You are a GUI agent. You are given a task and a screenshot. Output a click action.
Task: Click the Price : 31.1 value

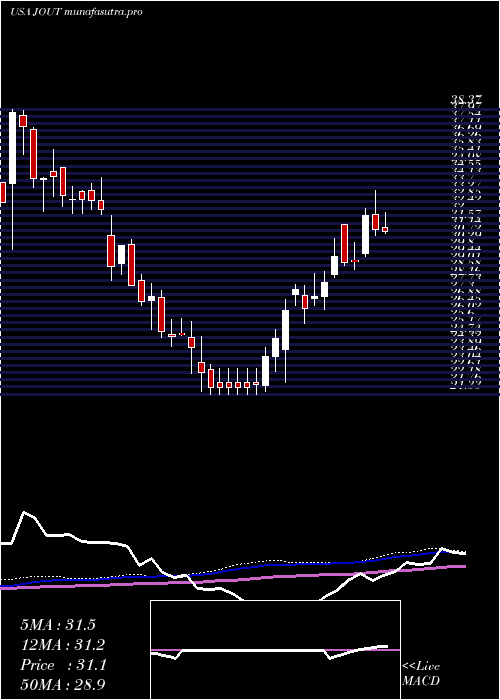[63, 665]
